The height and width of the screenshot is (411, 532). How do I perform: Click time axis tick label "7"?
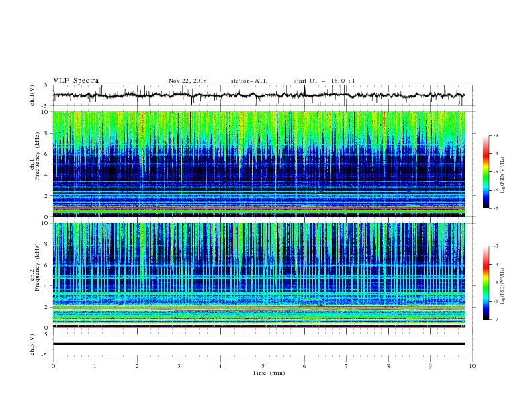(x=347, y=366)
